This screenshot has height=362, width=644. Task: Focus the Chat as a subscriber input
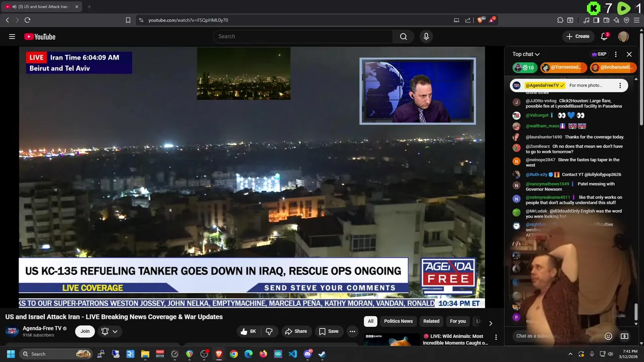point(557,336)
